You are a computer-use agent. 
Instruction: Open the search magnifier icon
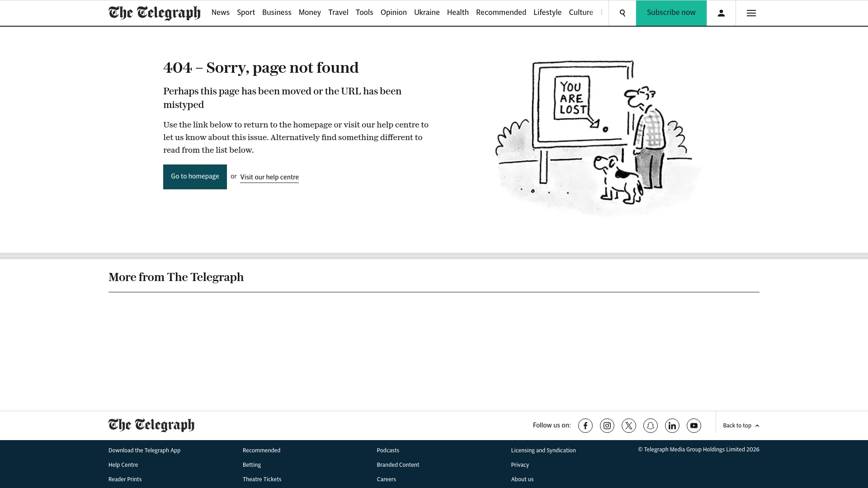click(623, 13)
